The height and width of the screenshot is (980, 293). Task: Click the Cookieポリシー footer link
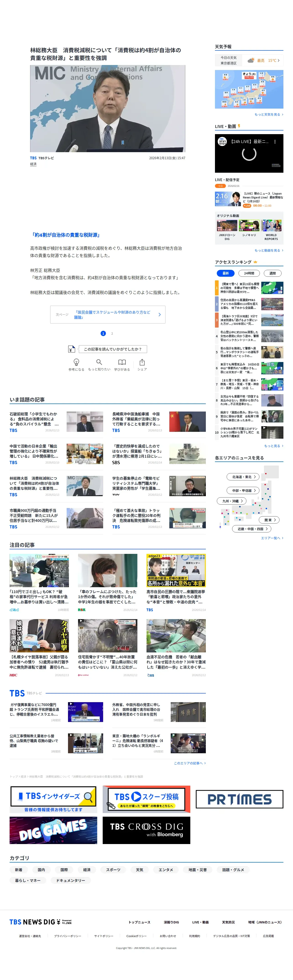136,936
